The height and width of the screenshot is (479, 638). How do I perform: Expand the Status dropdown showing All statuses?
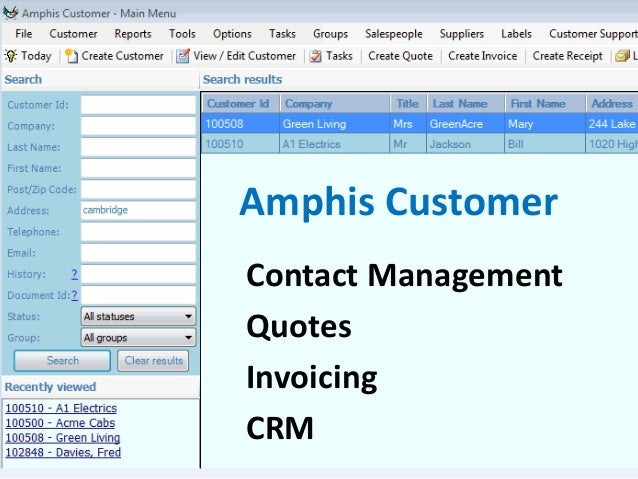[x=138, y=316]
